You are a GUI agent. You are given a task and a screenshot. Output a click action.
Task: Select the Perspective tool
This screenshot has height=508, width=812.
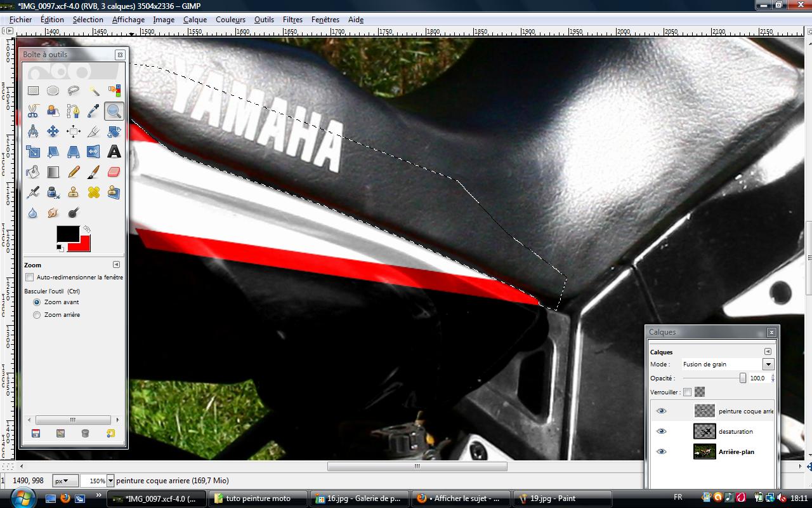pyautogui.click(x=74, y=152)
